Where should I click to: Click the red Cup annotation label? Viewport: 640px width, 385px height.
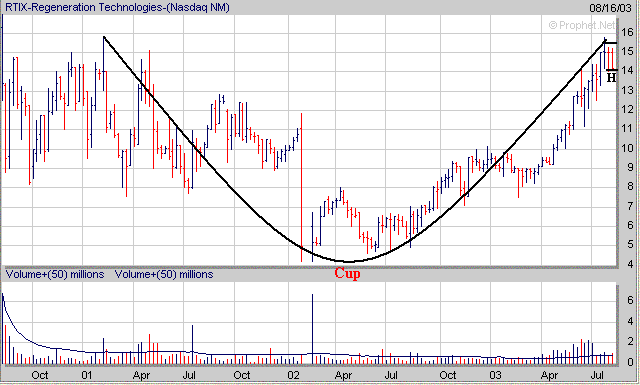[347, 273]
